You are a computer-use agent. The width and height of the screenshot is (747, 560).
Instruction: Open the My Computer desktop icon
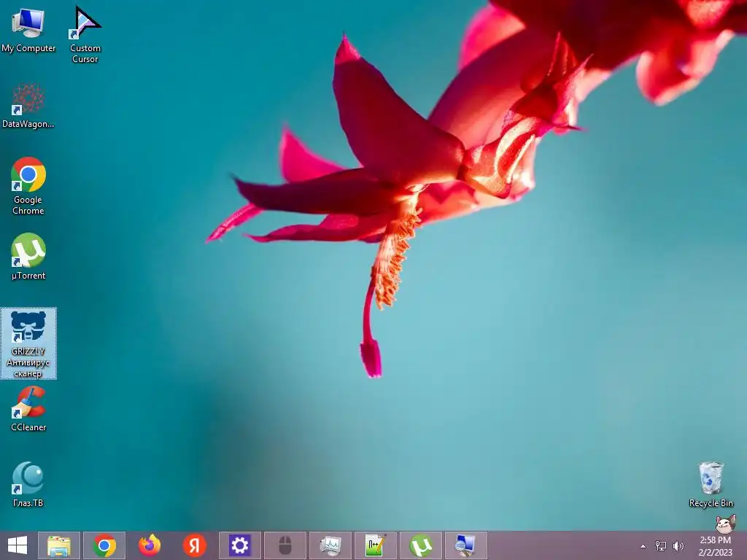tap(28, 31)
